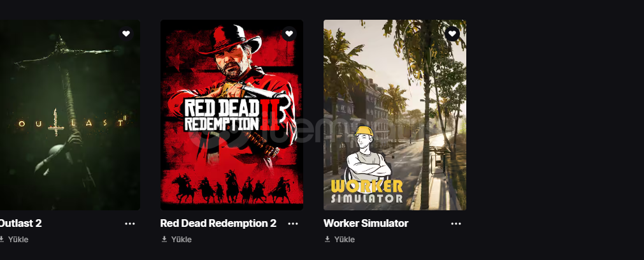Open the Red Dead Redemption 2 title link

(x=218, y=224)
